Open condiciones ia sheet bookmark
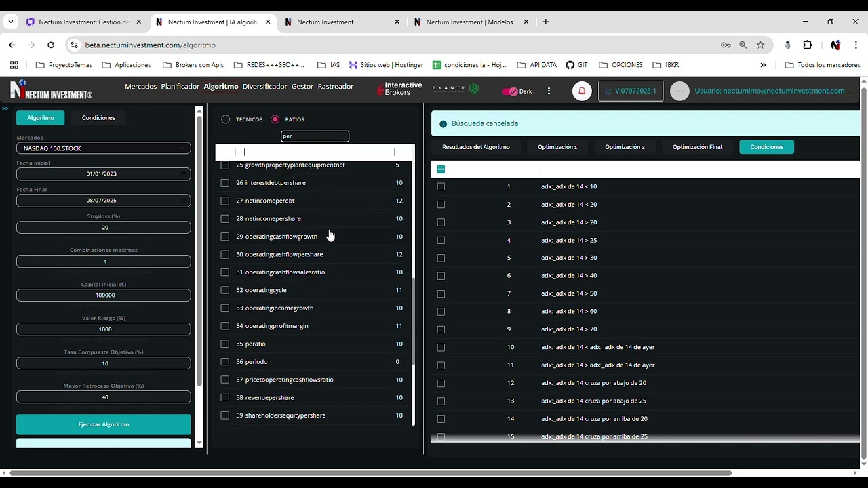The height and width of the screenshot is (488, 868). coord(469,65)
